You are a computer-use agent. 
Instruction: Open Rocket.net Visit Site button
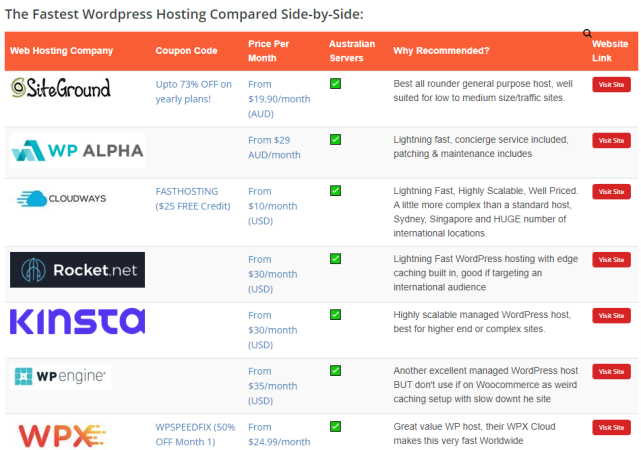pos(611,260)
